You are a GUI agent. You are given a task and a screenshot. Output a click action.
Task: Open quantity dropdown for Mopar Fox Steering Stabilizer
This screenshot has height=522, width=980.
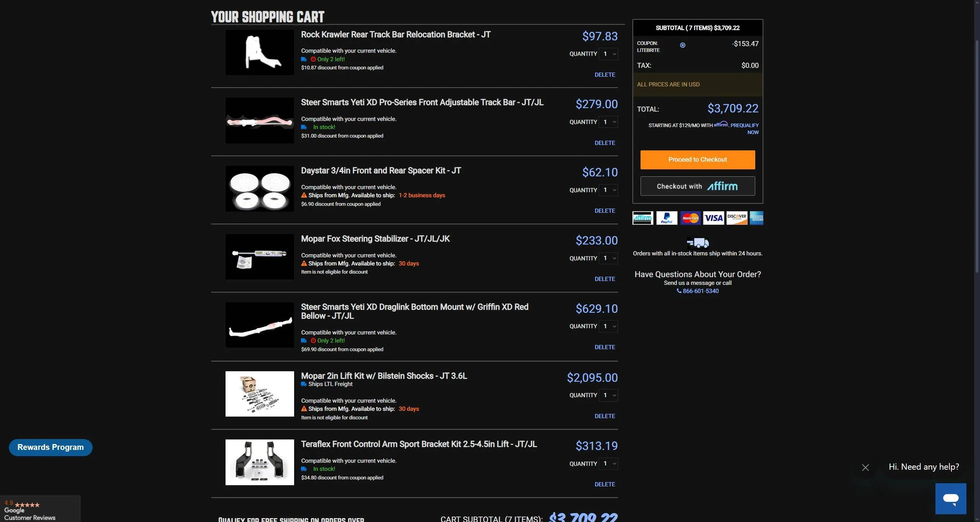[x=608, y=258]
